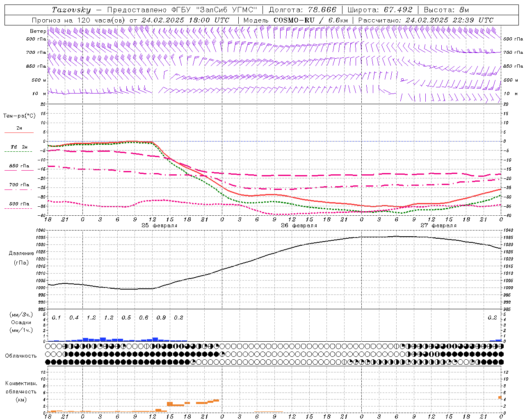The image size is (525, 420).
Task: Click the Ветер wind panel label
Action: [38, 31]
